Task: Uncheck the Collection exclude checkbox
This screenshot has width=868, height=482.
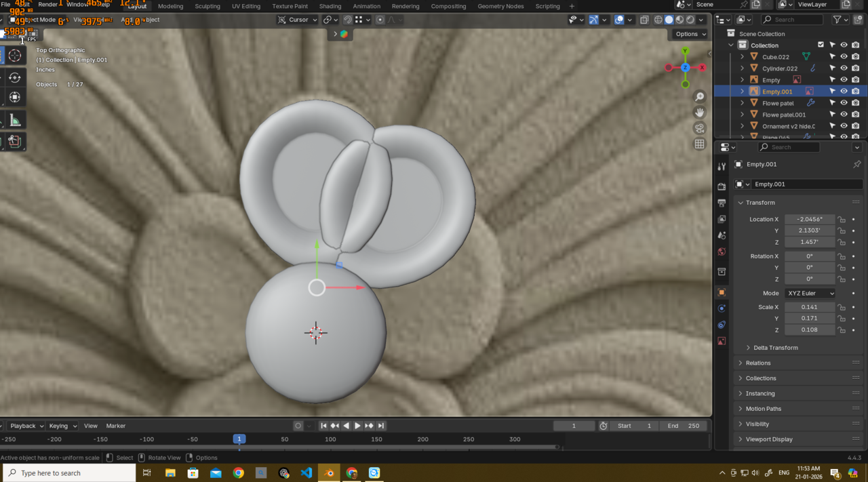Action: (x=821, y=45)
